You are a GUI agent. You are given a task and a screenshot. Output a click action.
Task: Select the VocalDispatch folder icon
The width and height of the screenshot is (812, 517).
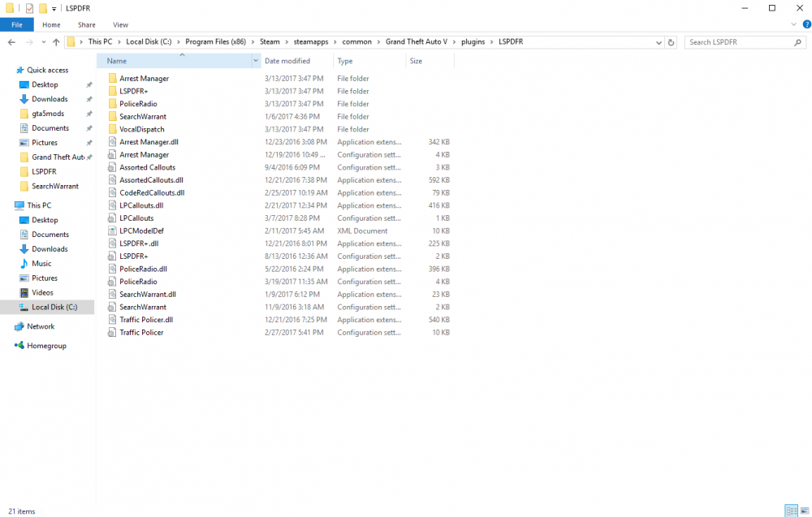(112, 129)
